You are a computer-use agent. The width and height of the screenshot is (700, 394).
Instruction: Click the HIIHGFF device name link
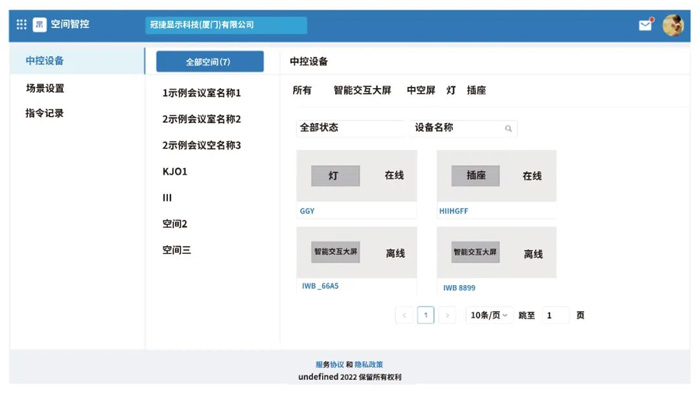click(454, 211)
